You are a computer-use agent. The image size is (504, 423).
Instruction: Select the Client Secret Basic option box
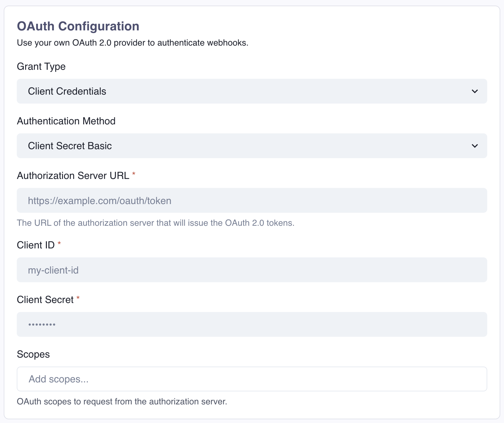click(x=252, y=146)
